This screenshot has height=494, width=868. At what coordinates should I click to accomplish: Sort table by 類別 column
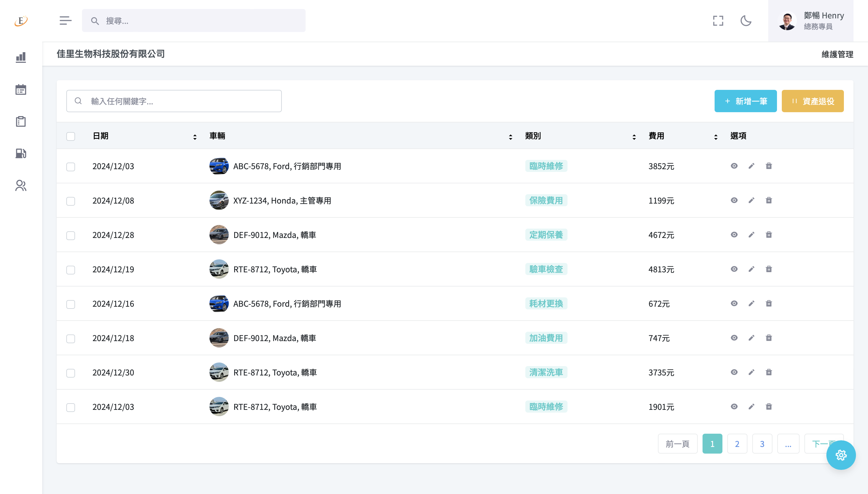coord(634,137)
